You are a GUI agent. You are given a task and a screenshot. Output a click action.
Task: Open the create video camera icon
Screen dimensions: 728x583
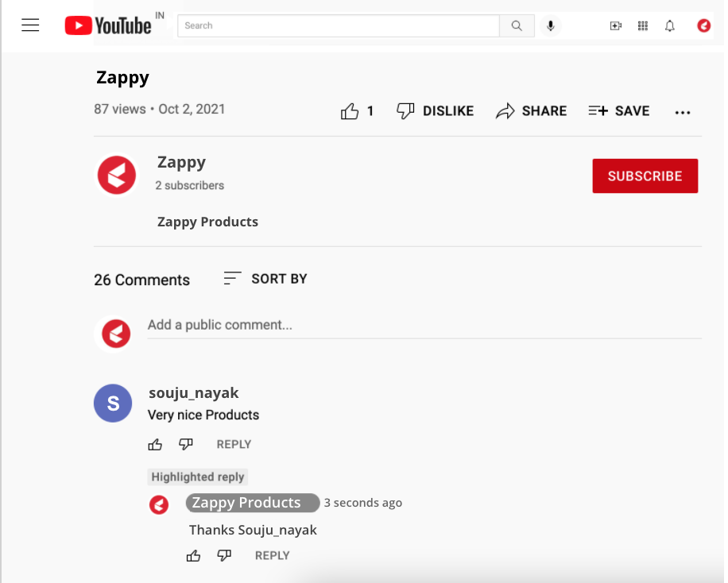pos(616,25)
